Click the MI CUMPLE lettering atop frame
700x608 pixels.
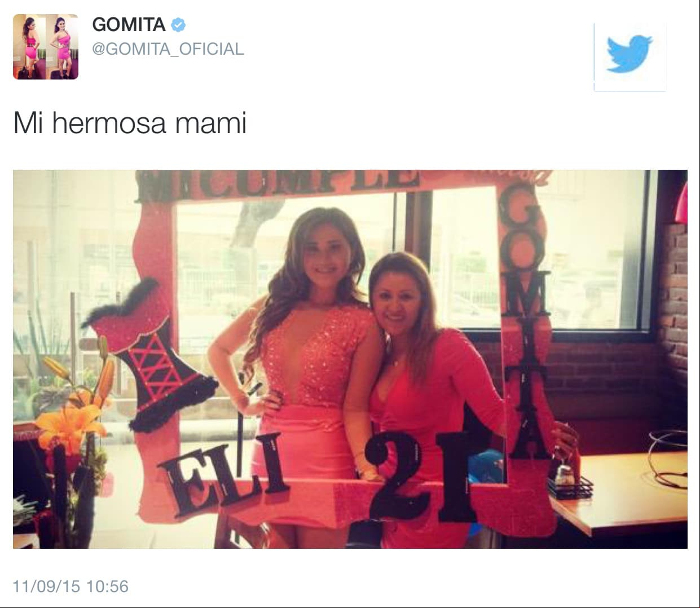278,183
